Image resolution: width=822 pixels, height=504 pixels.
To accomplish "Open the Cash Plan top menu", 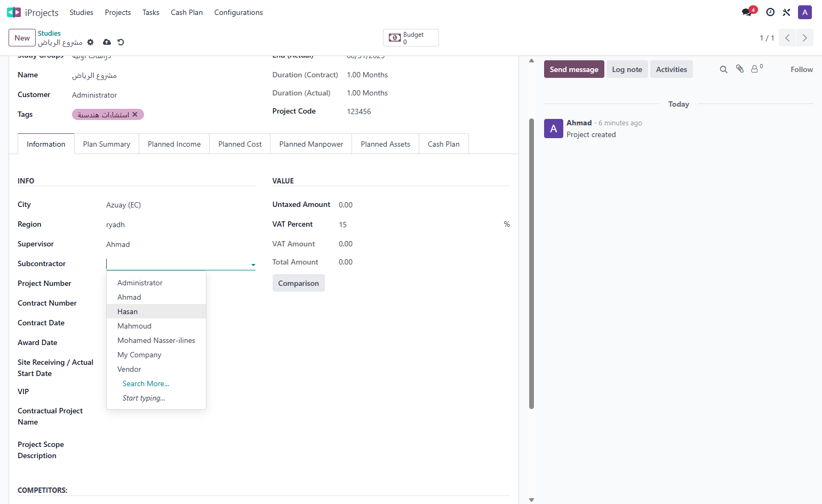I will tap(187, 12).
